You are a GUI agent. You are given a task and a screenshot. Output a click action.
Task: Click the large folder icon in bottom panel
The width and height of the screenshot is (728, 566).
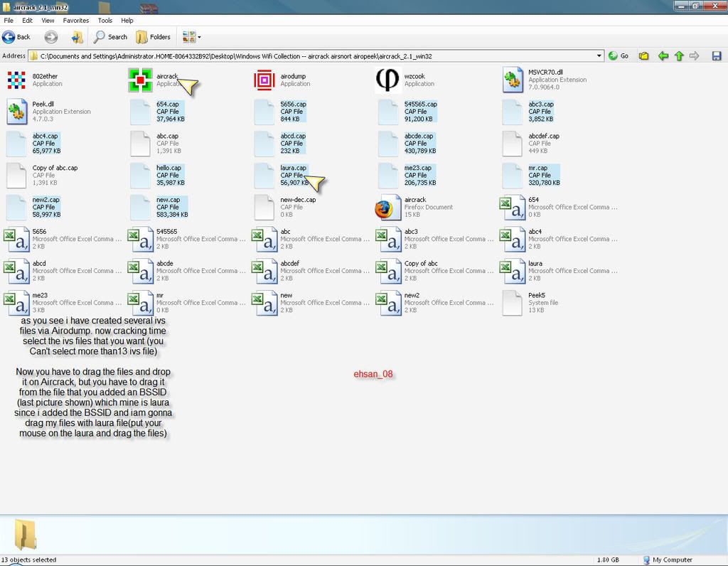coord(26,535)
